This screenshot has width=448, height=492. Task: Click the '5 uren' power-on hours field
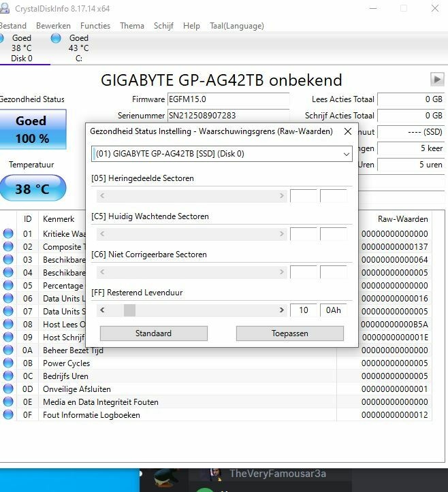(411, 165)
